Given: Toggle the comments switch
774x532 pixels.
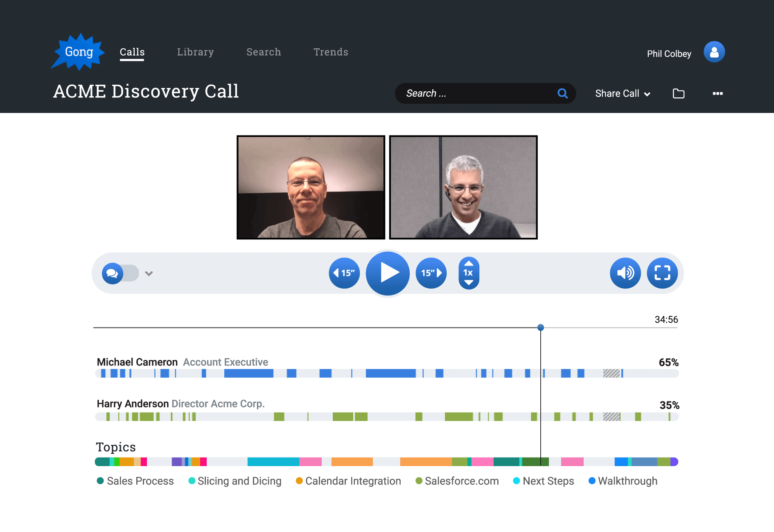Looking at the screenshot, I should [120, 273].
